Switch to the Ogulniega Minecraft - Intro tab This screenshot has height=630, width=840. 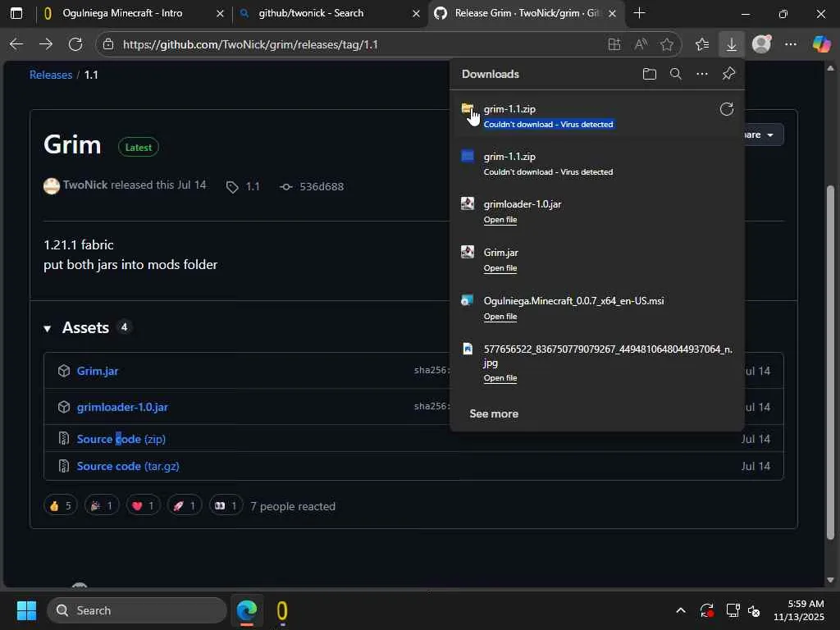pos(122,13)
